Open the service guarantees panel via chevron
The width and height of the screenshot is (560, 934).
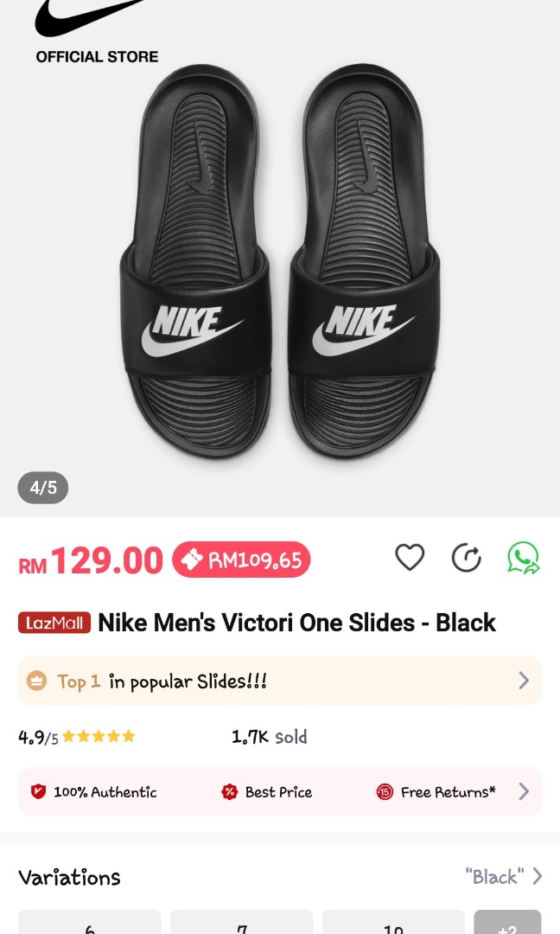(x=524, y=790)
